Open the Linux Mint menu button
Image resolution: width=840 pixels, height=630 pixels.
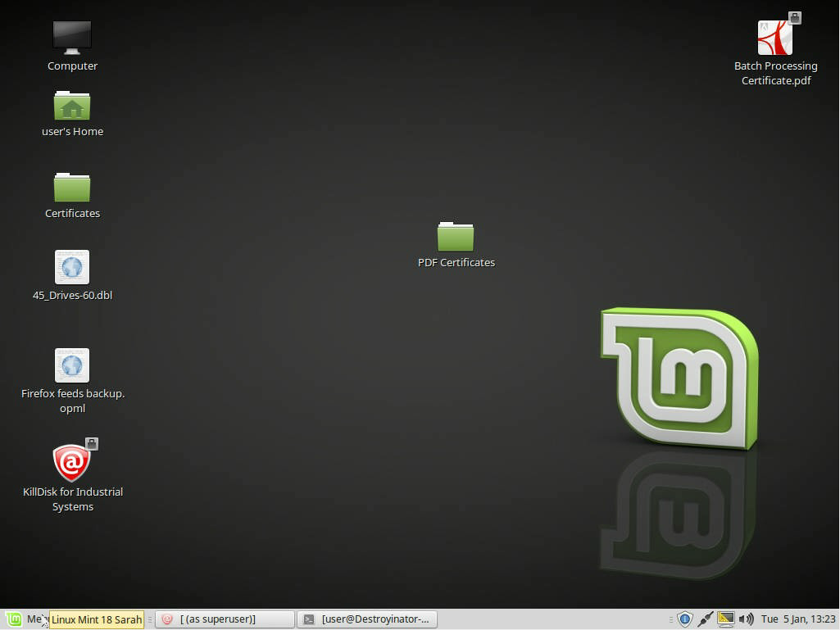click(x=24, y=619)
